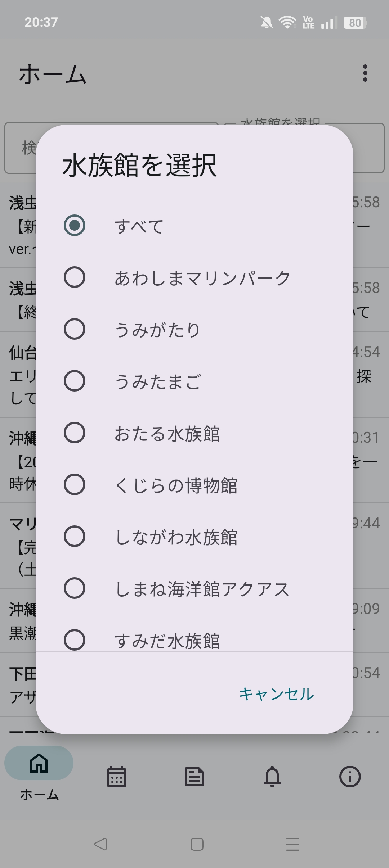Tap the info icon in bottom navigation

[x=350, y=776]
